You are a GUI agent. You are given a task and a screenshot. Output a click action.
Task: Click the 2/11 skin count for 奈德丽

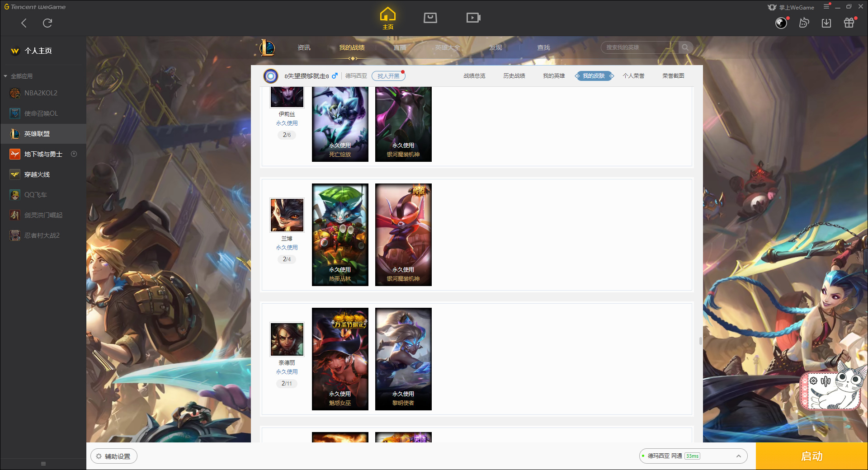click(x=287, y=384)
